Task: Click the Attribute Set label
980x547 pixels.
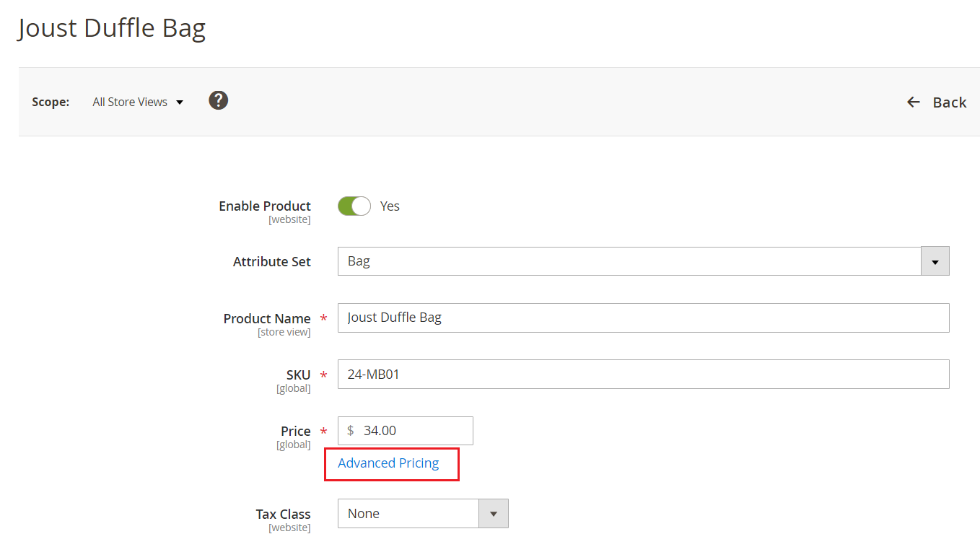Action: [x=272, y=262]
